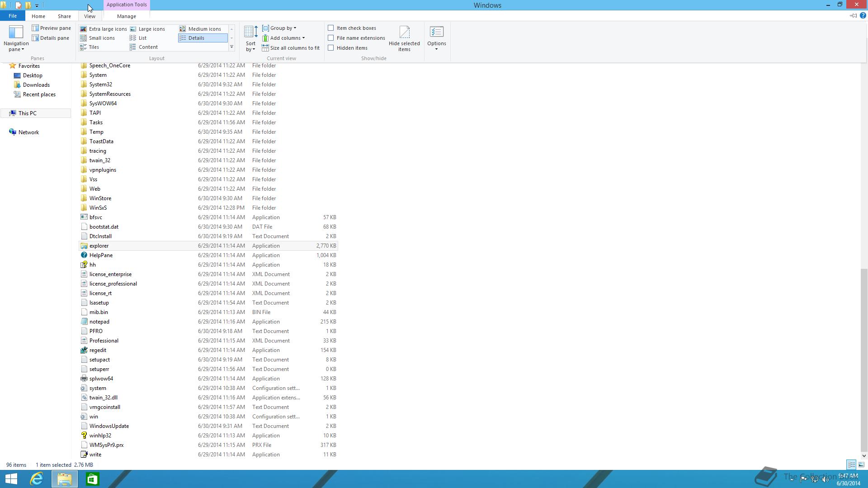This screenshot has height=488, width=868.
Task: Select Extra large icons layout
Action: click(x=104, y=29)
